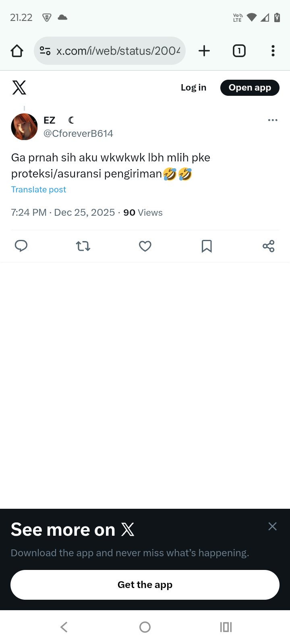
Task: Open a new browser tab
Action: point(204,51)
